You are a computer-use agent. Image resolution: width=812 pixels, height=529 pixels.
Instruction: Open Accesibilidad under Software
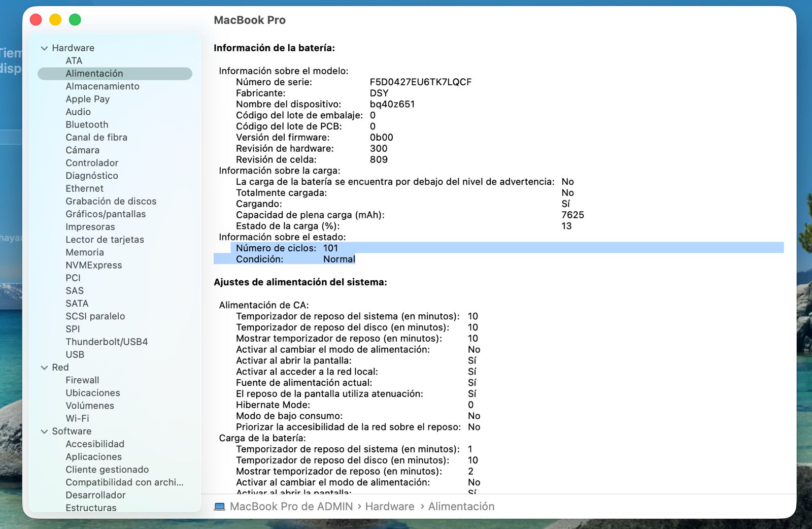tap(95, 444)
